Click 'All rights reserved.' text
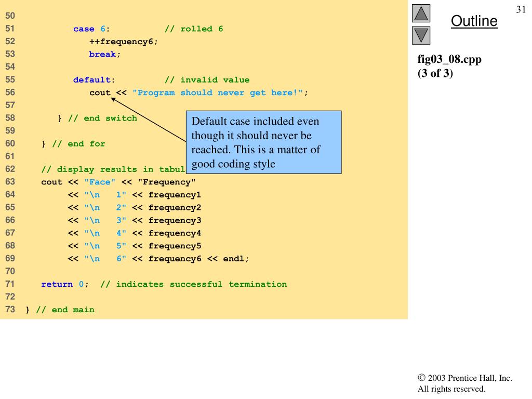This screenshot has width=532, height=399. click(x=451, y=389)
